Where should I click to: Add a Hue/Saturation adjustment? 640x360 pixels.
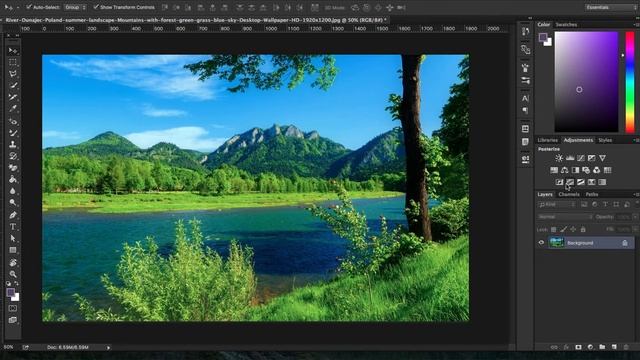(554, 170)
